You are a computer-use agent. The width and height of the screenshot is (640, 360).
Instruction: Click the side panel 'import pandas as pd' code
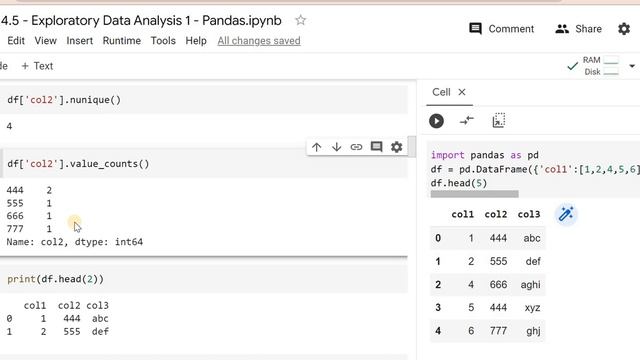tap(484, 155)
